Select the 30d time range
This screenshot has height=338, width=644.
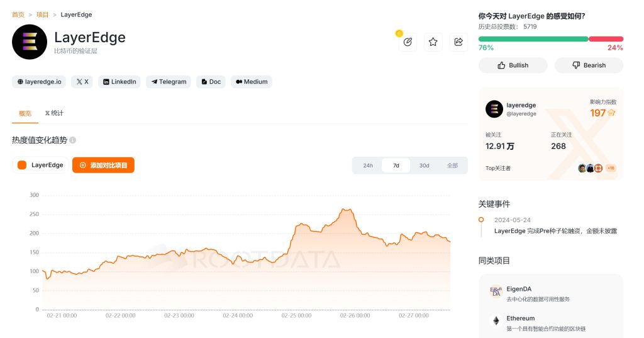click(425, 166)
